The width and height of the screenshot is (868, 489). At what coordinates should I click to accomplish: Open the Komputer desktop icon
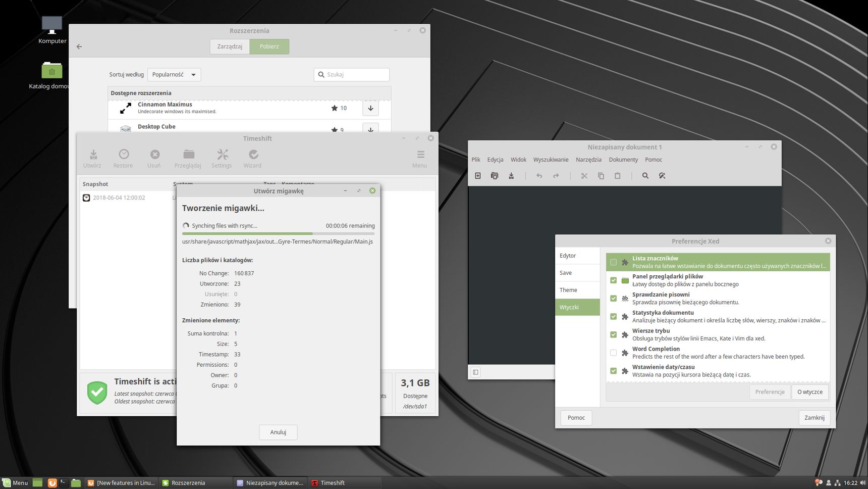52,30
